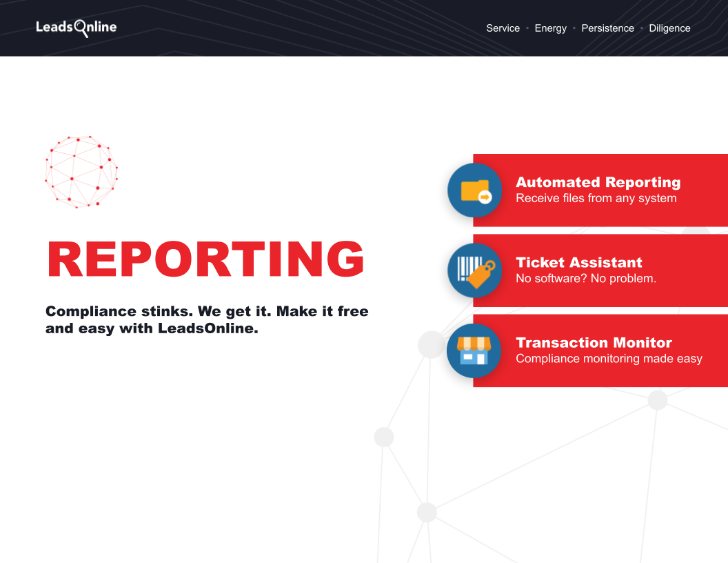
Task: Select Diligence in the header
Action: (x=669, y=28)
